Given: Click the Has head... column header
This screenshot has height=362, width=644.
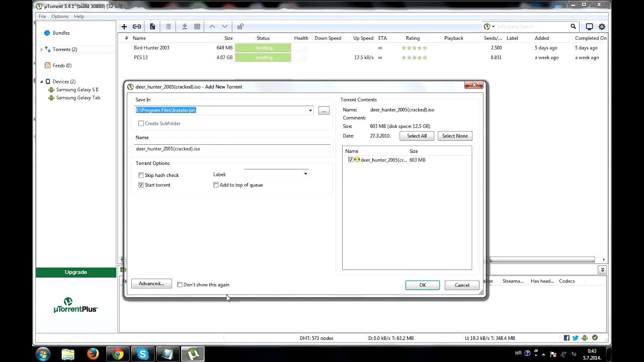Looking at the screenshot, I should pyautogui.click(x=542, y=281).
